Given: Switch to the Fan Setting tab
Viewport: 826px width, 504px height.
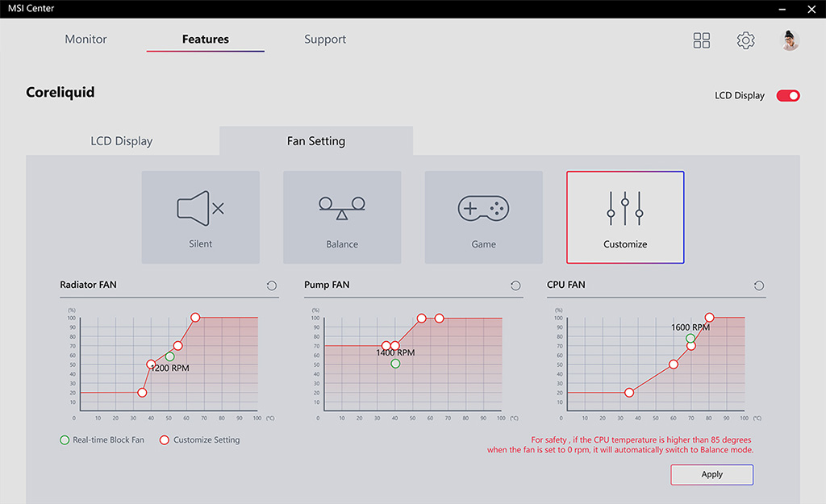Looking at the screenshot, I should [316, 141].
